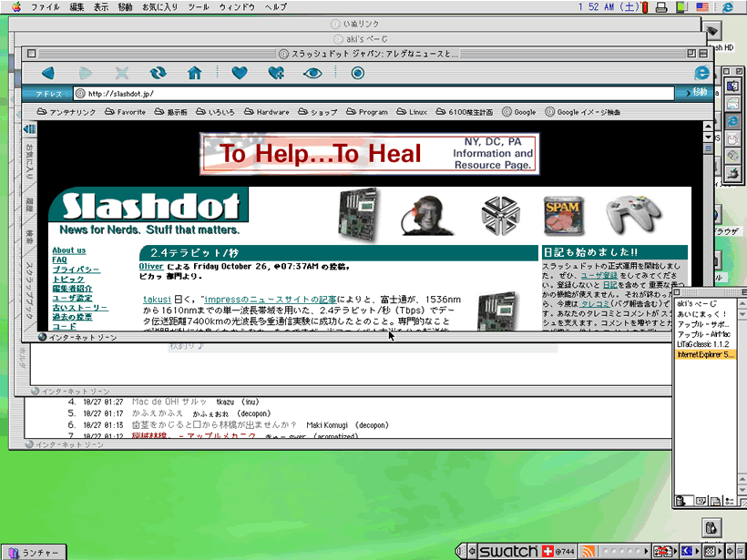Open the ウィンドウ menu
747x560 pixels.
pyautogui.click(x=237, y=6)
